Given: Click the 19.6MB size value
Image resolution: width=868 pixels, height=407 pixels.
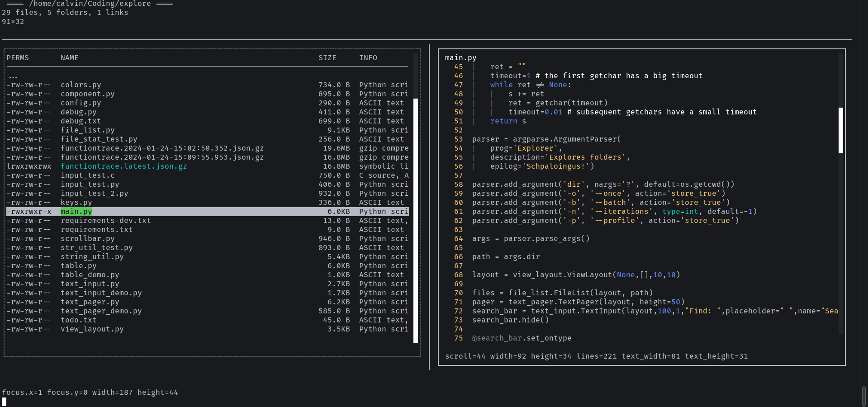Looking at the screenshot, I should pyautogui.click(x=337, y=148).
